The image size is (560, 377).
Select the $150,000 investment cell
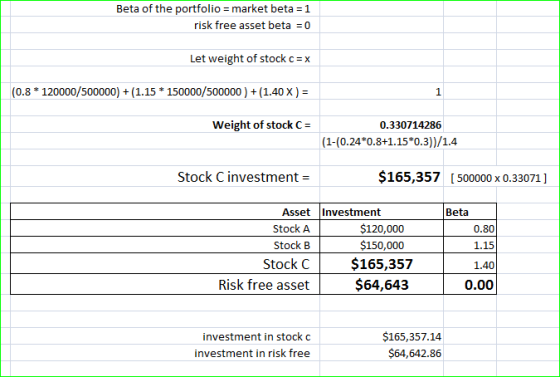pos(382,245)
